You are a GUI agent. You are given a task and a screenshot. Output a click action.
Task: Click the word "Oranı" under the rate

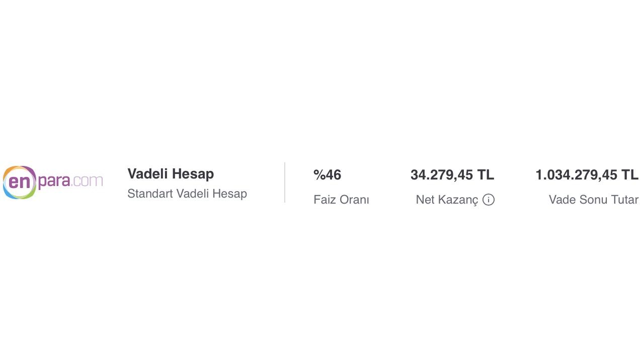click(x=355, y=200)
